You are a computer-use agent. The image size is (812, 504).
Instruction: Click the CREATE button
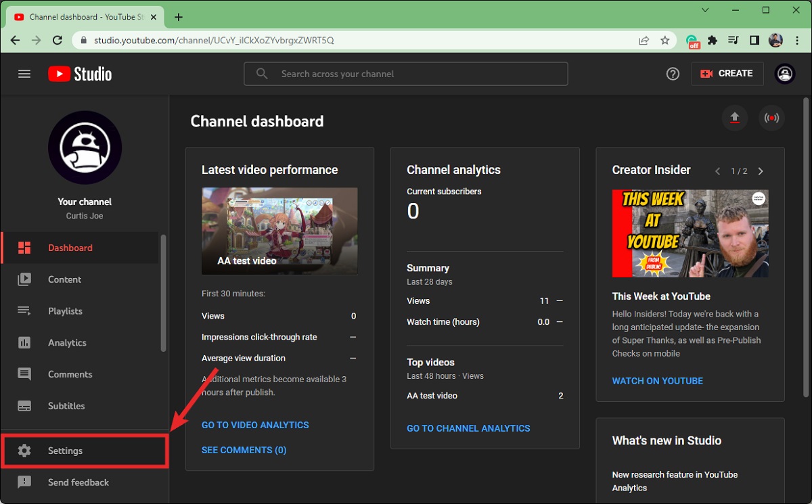click(x=727, y=74)
